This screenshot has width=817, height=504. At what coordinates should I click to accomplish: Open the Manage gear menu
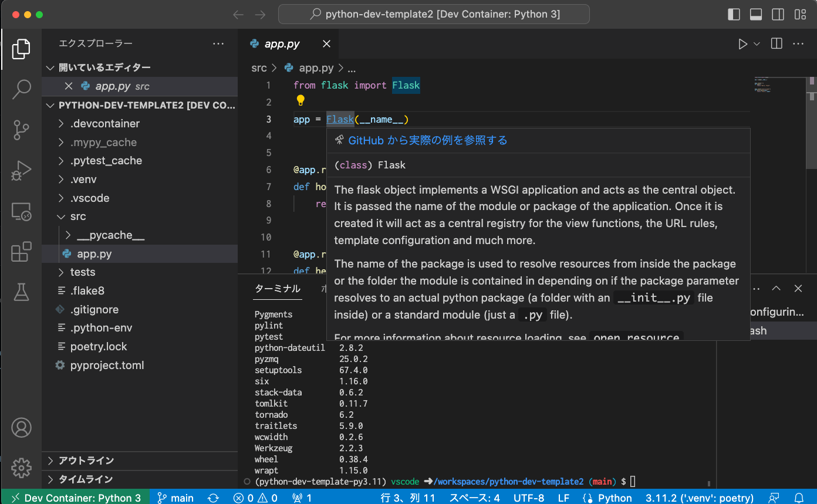pyautogui.click(x=21, y=468)
